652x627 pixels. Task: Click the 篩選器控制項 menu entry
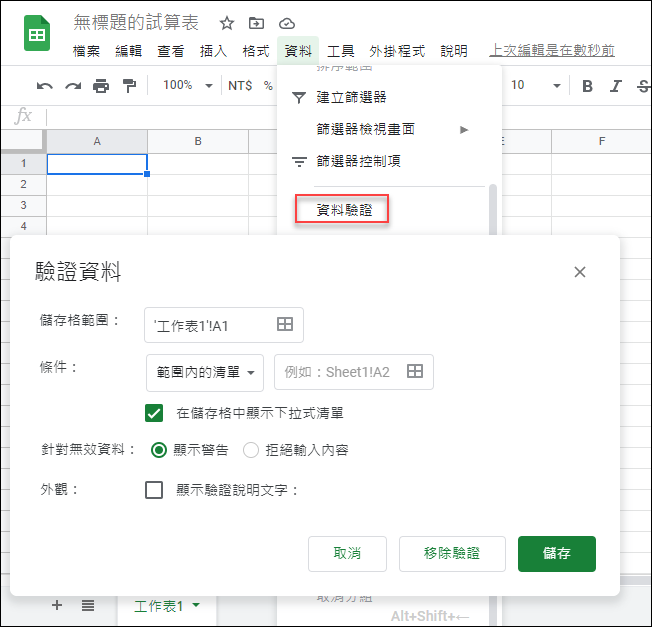tap(358, 161)
